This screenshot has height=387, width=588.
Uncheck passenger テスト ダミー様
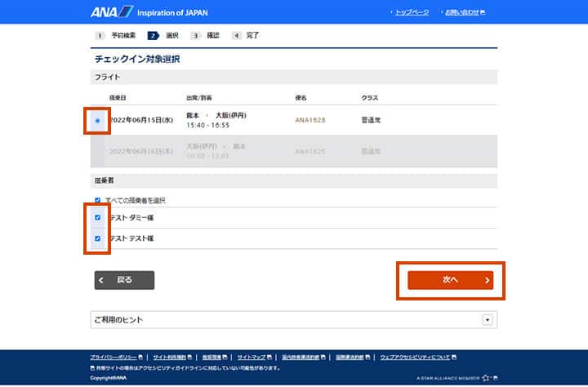click(x=98, y=218)
